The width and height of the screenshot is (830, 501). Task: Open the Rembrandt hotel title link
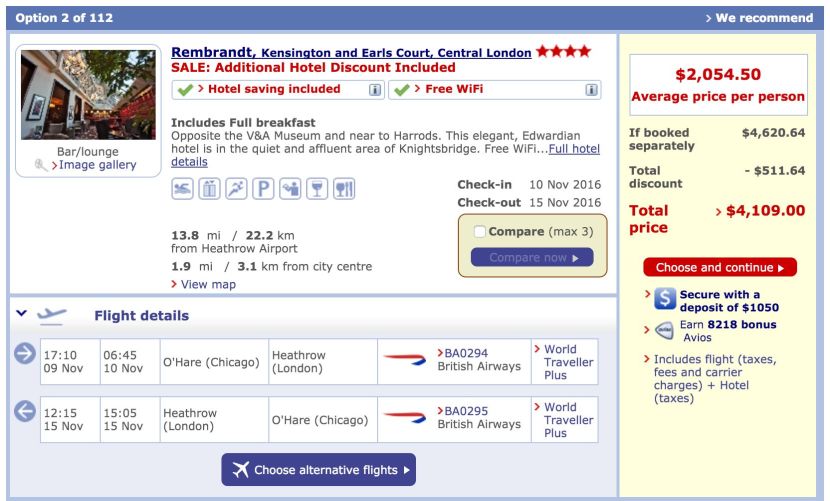point(213,52)
